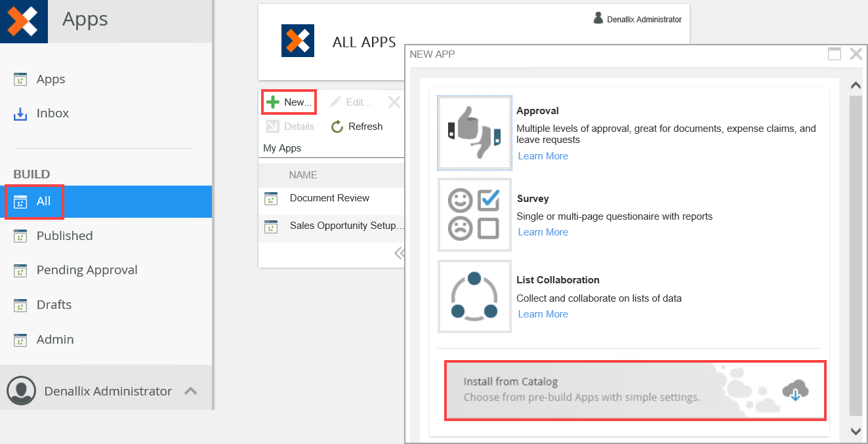Open Document Review app row
The height and width of the screenshot is (444, 868).
coord(329,198)
